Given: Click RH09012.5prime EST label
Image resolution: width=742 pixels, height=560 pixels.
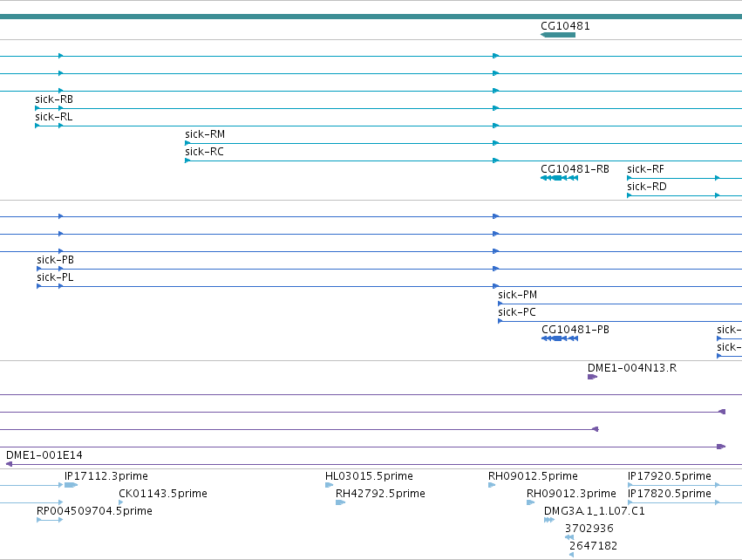Looking at the screenshot, I should click(x=534, y=476).
